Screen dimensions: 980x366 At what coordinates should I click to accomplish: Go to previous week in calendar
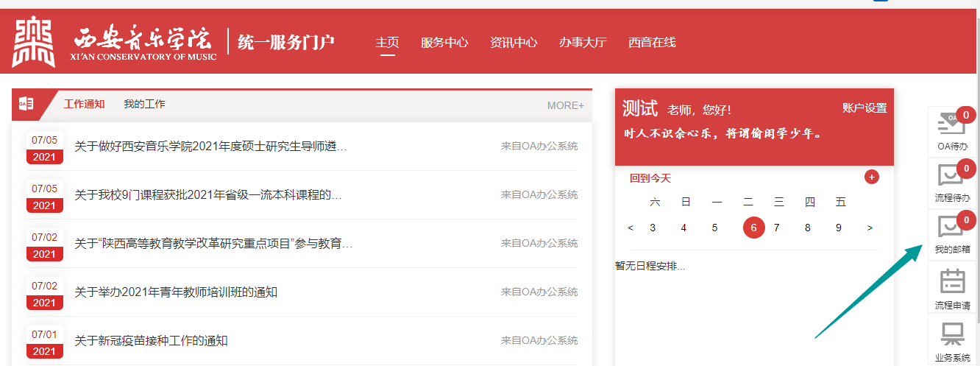631,228
